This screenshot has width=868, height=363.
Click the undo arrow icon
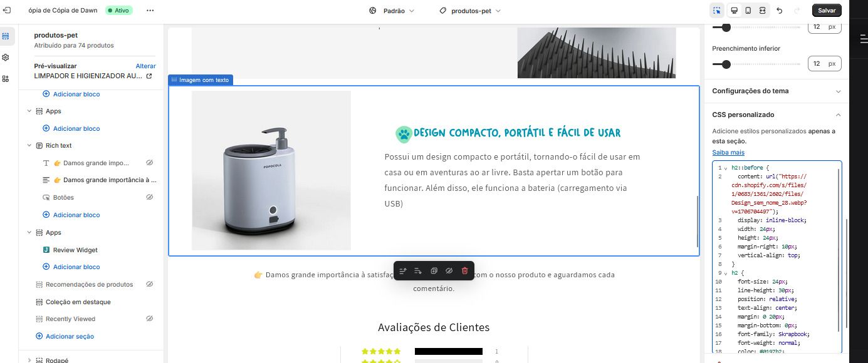[x=780, y=11]
